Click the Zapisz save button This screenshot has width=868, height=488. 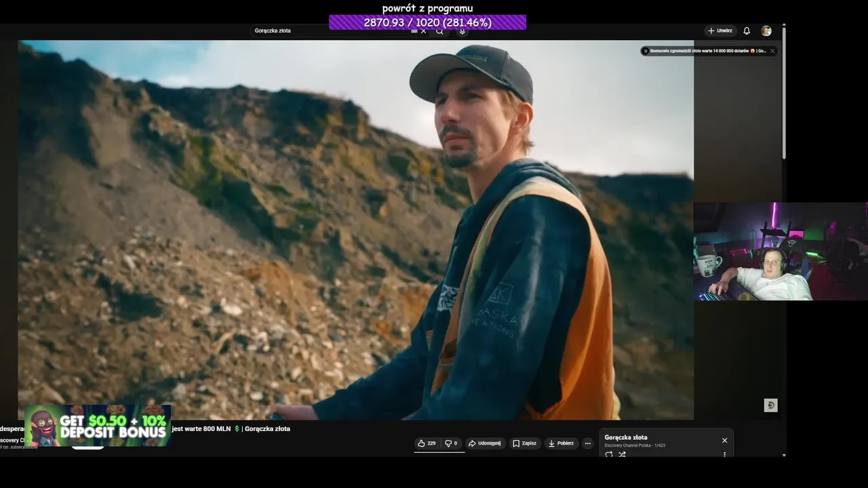pyautogui.click(x=525, y=443)
